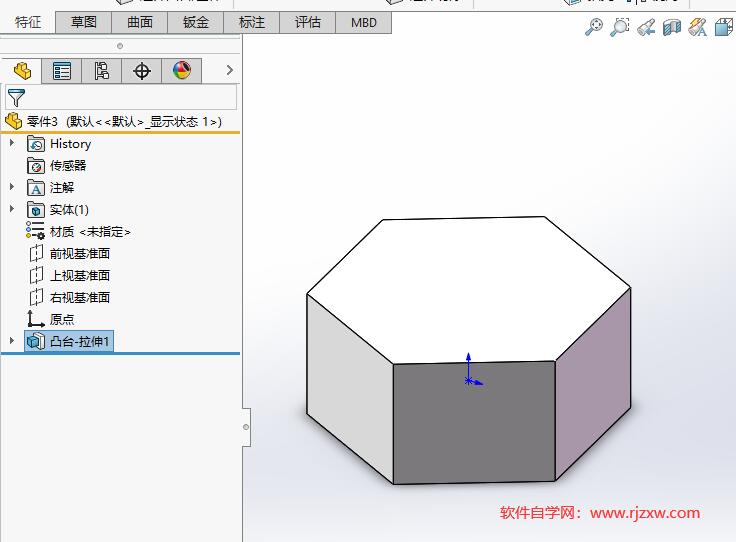Open the DimXpertManager crosshair tab
This screenshot has height=542, width=736.
(x=141, y=71)
